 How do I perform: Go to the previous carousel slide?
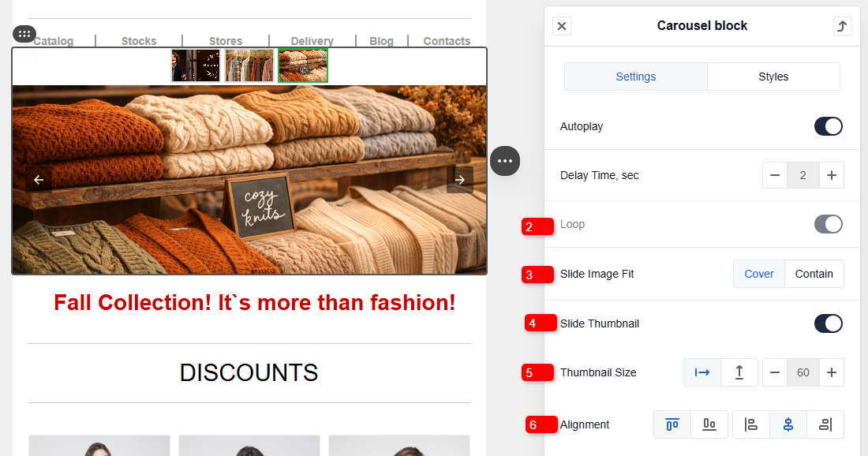click(x=39, y=179)
